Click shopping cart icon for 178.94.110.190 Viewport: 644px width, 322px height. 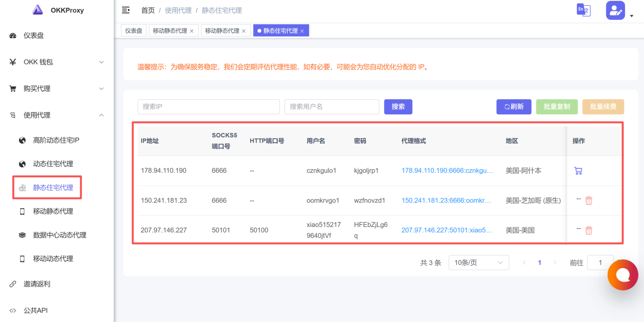coord(578,171)
